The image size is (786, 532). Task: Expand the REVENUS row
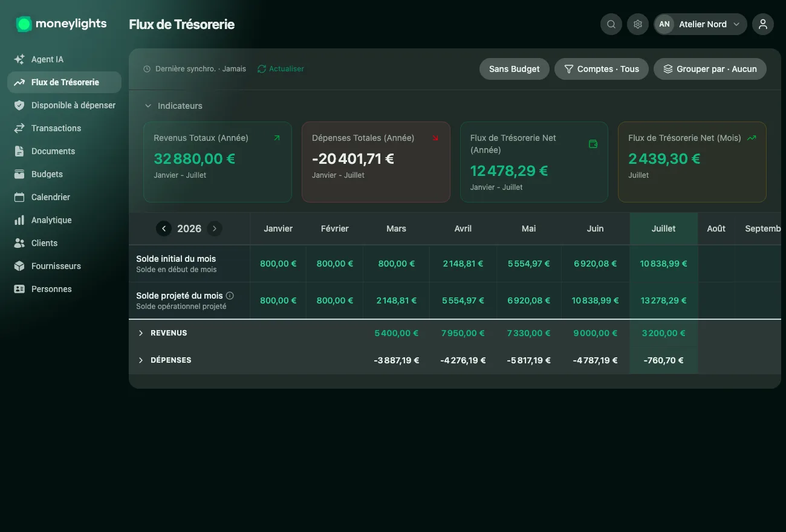pyautogui.click(x=141, y=333)
